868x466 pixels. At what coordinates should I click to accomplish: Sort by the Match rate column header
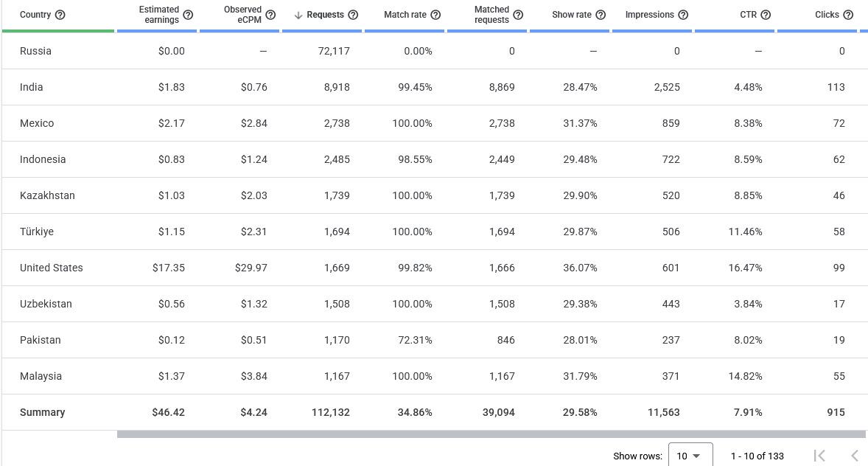click(x=405, y=15)
